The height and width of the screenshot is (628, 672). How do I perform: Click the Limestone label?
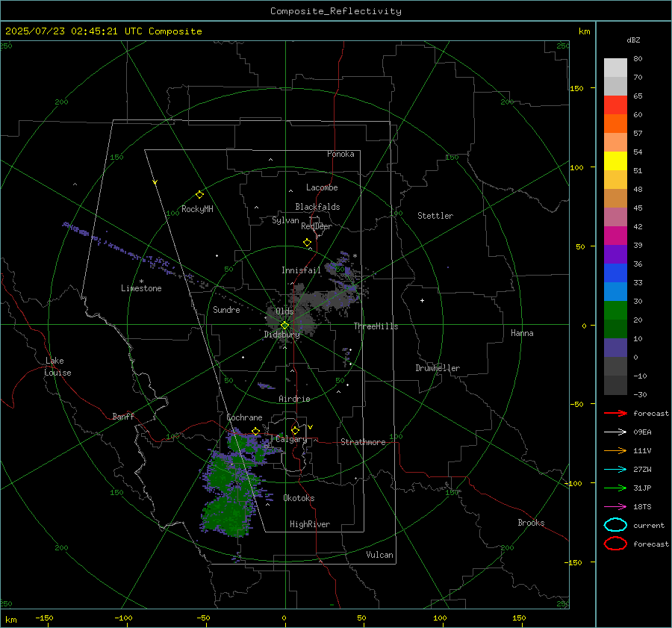(141, 288)
